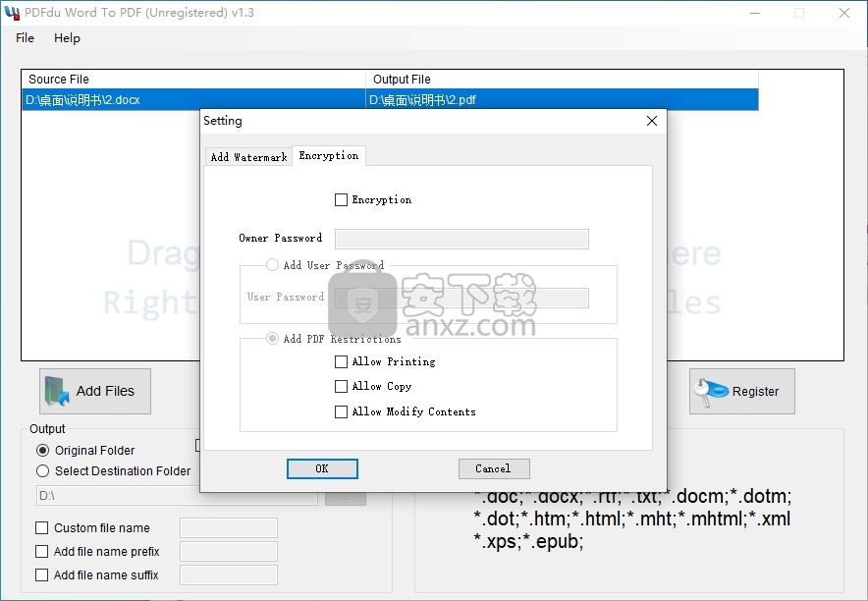The height and width of the screenshot is (601, 868).
Task: Enable the Encryption checkbox
Action: [341, 199]
